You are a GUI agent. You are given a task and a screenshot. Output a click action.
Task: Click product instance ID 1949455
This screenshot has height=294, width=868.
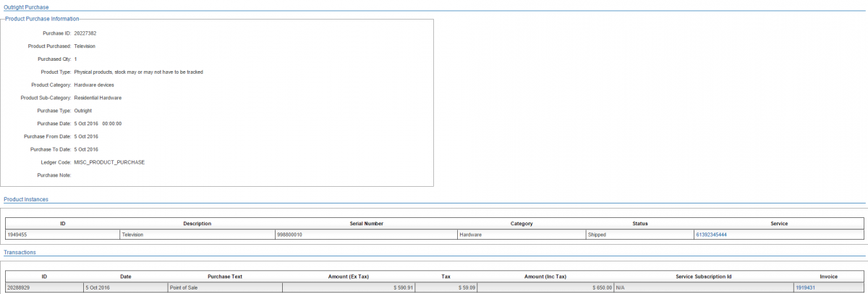[x=17, y=235]
